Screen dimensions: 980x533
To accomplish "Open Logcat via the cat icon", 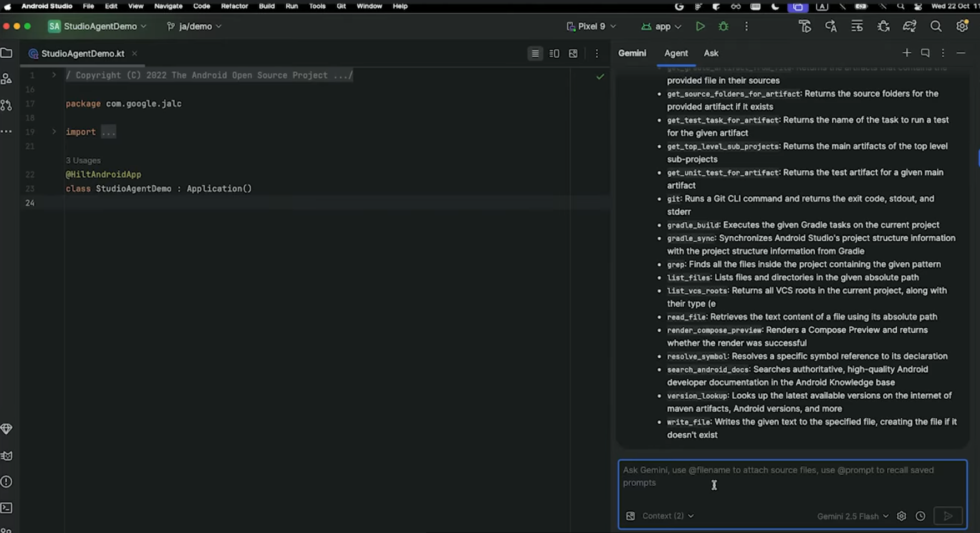I will click(x=7, y=455).
